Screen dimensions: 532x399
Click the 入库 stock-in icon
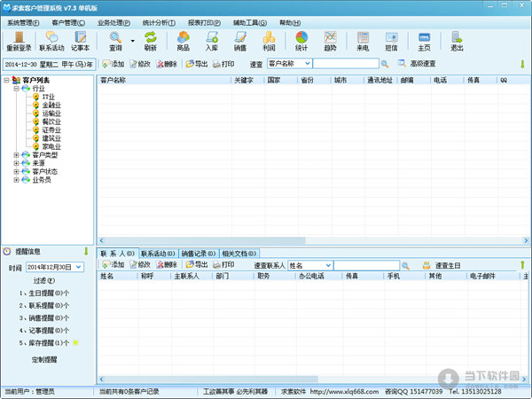pos(212,41)
